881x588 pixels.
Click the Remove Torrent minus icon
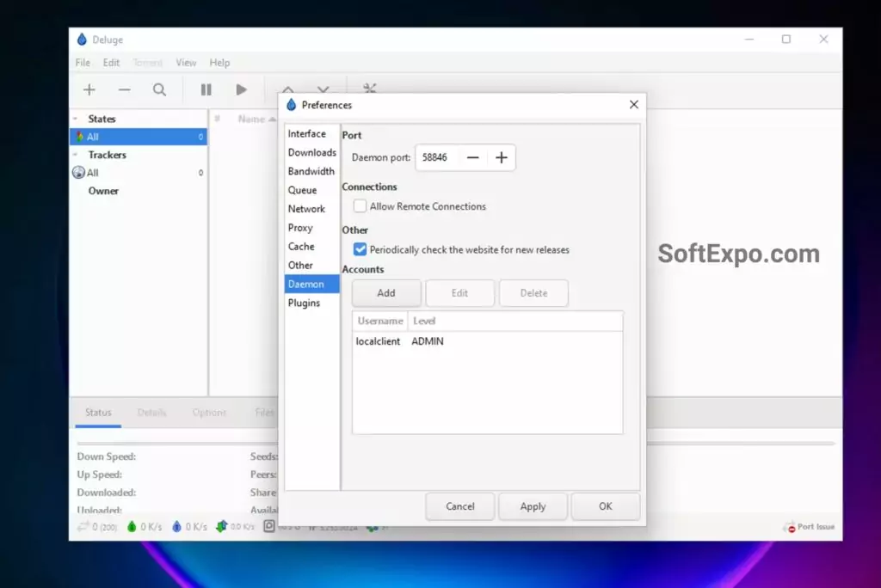(x=125, y=89)
